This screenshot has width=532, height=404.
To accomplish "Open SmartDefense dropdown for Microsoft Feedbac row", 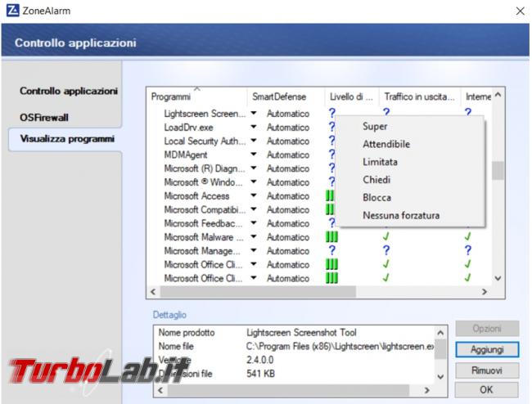I will tap(254, 223).
